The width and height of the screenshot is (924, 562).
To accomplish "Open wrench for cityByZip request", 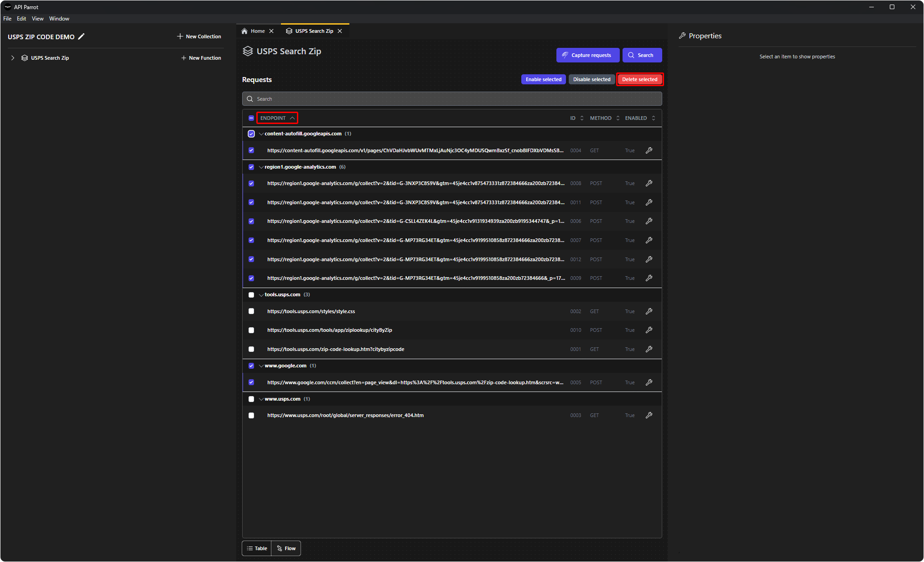I will pyautogui.click(x=649, y=330).
